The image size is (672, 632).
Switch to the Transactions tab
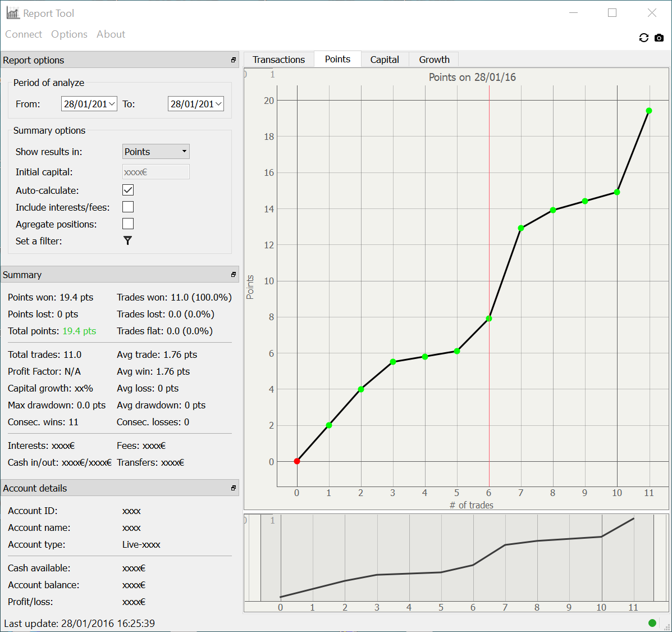click(x=278, y=60)
